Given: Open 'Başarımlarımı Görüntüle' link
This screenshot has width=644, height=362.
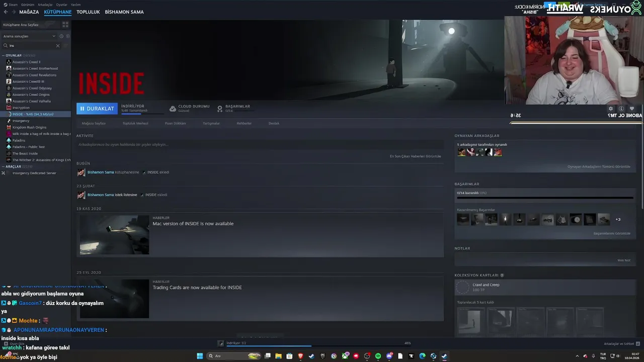Looking at the screenshot, I should pyautogui.click(x=612, y=233).
